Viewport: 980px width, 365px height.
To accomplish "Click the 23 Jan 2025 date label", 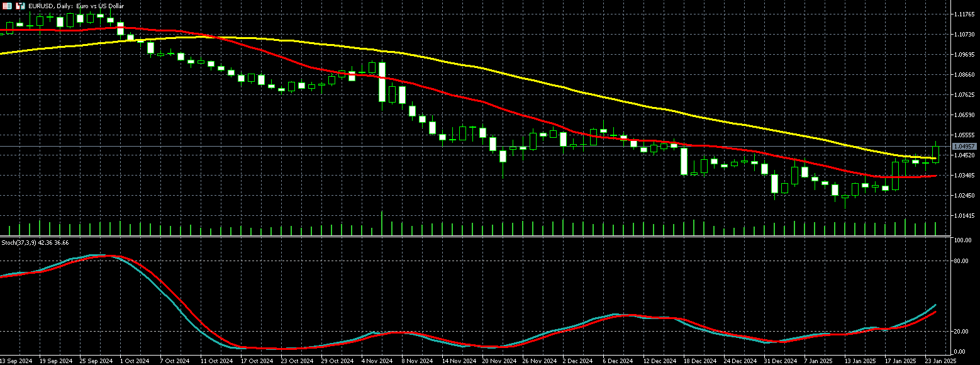I will 940,361.
